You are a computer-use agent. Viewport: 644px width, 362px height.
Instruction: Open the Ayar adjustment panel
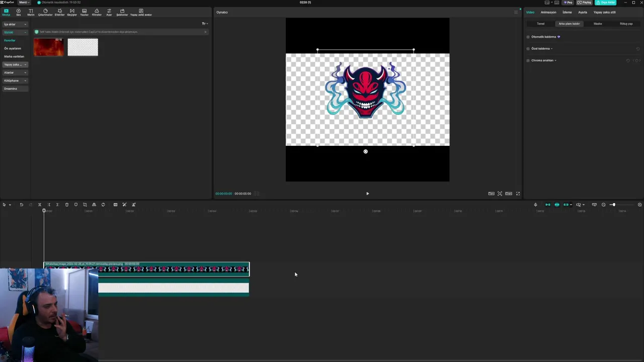click(x=109, y=12)
